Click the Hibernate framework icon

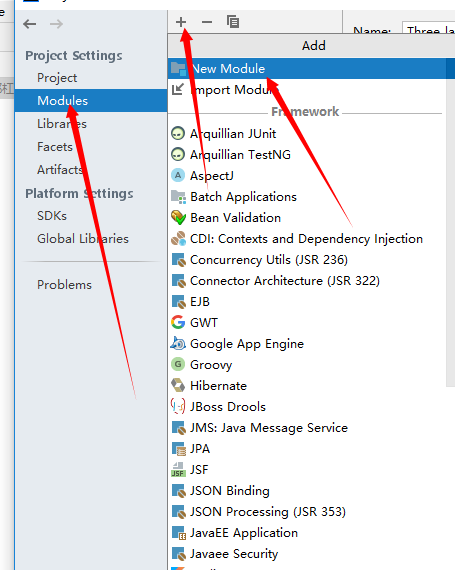[178, 385]
